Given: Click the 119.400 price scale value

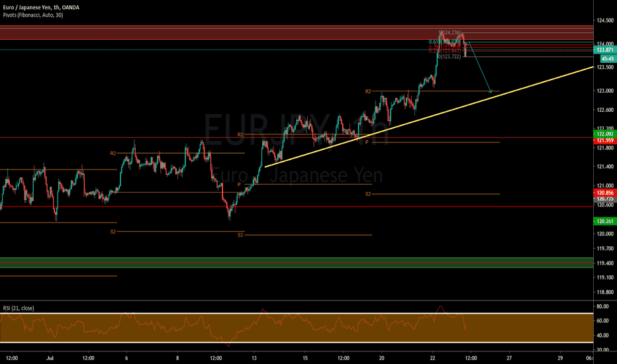Looking at the screenshot, I should (x=605, y=263).
